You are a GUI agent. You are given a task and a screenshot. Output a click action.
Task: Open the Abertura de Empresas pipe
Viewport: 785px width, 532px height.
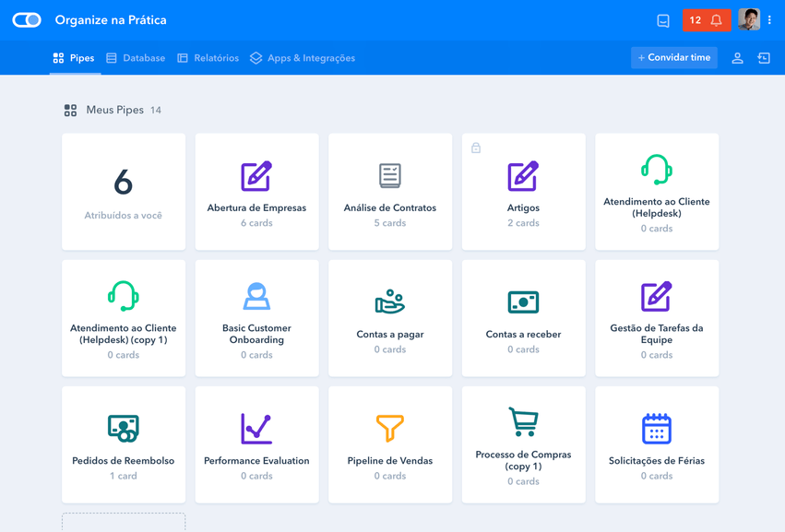256,192
